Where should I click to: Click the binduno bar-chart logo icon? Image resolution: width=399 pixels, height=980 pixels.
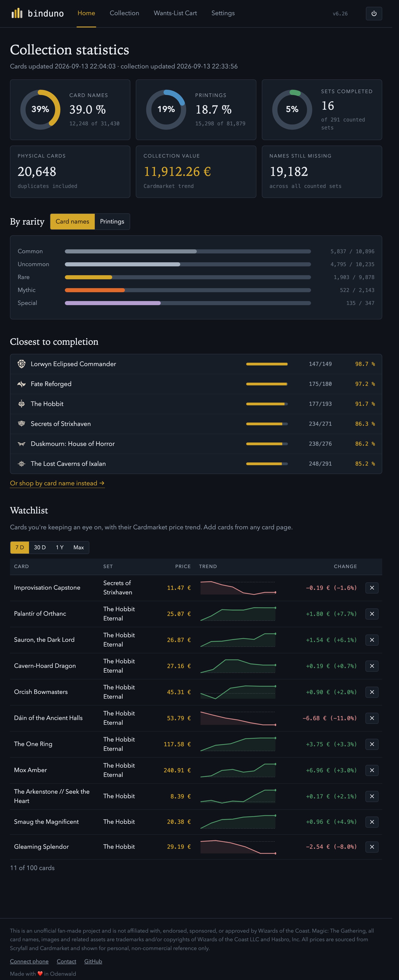[17, 13]
